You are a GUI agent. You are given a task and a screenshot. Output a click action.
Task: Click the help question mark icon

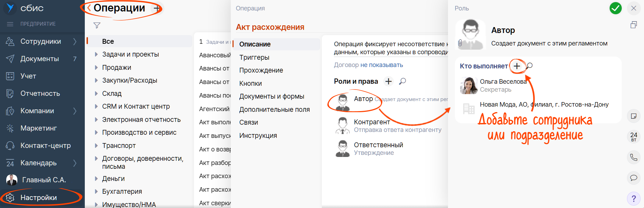pos(634,199)
